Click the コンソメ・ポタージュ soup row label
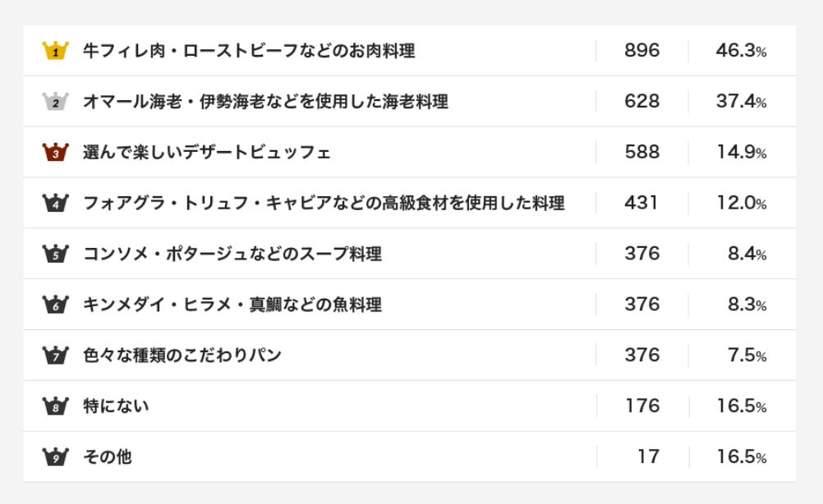823x504 pixels. pos(232,254)
